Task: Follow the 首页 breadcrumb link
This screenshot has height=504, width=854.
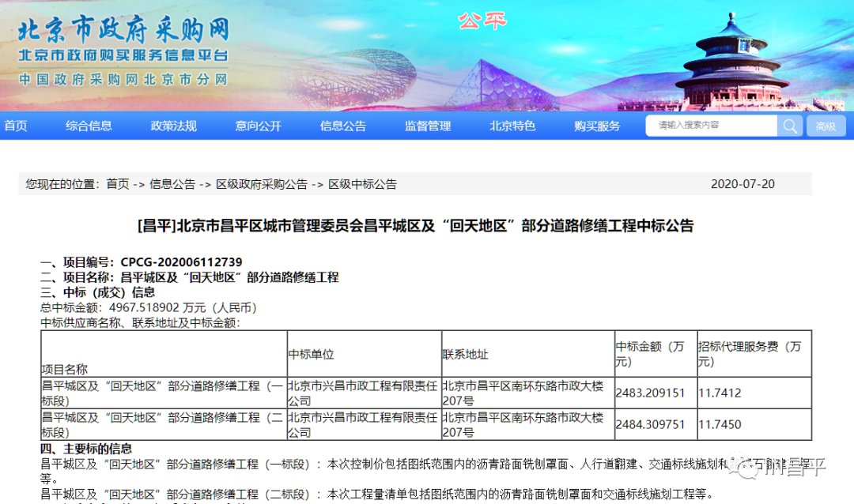Action: pos(118,184)
